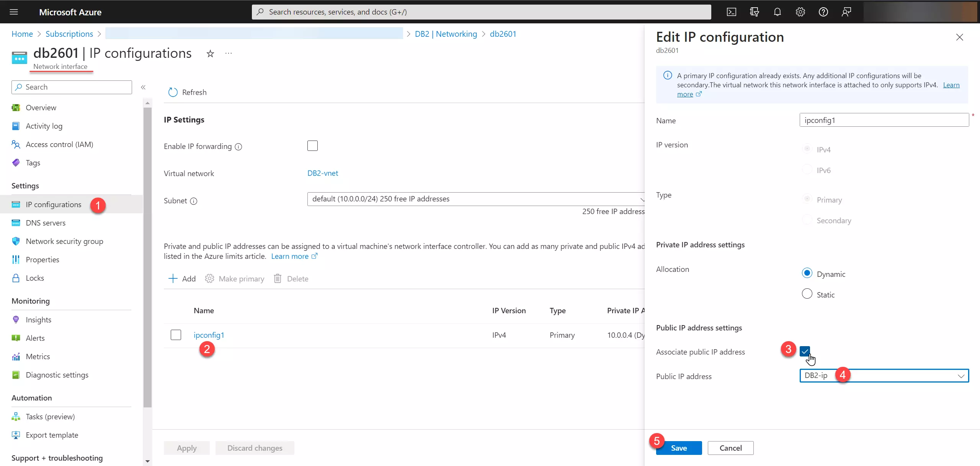Open Overview in the left menu
This screenshot has width=980, height=466.
41,108
